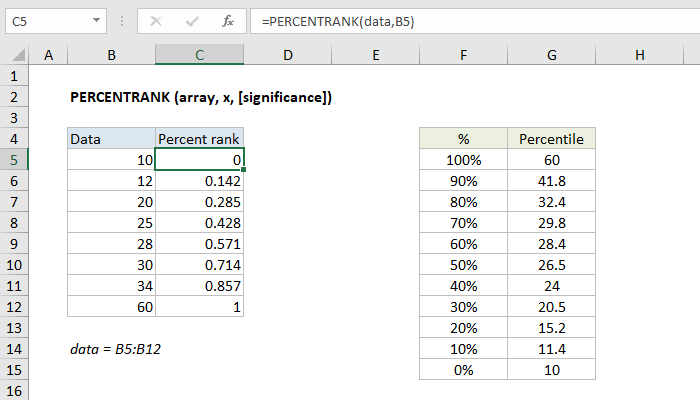Select row 3 header
700x400 pixels.
(x=14, y=118)
